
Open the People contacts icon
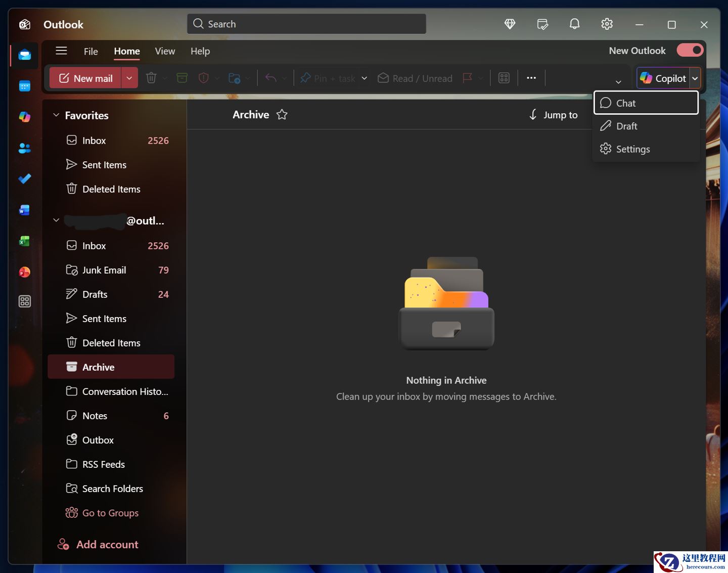coord(24,148)
